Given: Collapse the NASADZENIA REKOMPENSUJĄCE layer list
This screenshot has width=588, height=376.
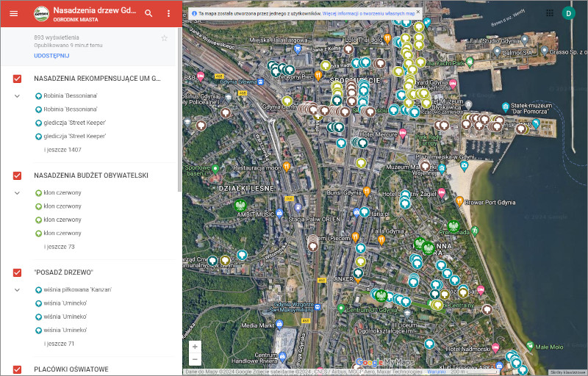Looking at the screenshot, I should (17, 96).
